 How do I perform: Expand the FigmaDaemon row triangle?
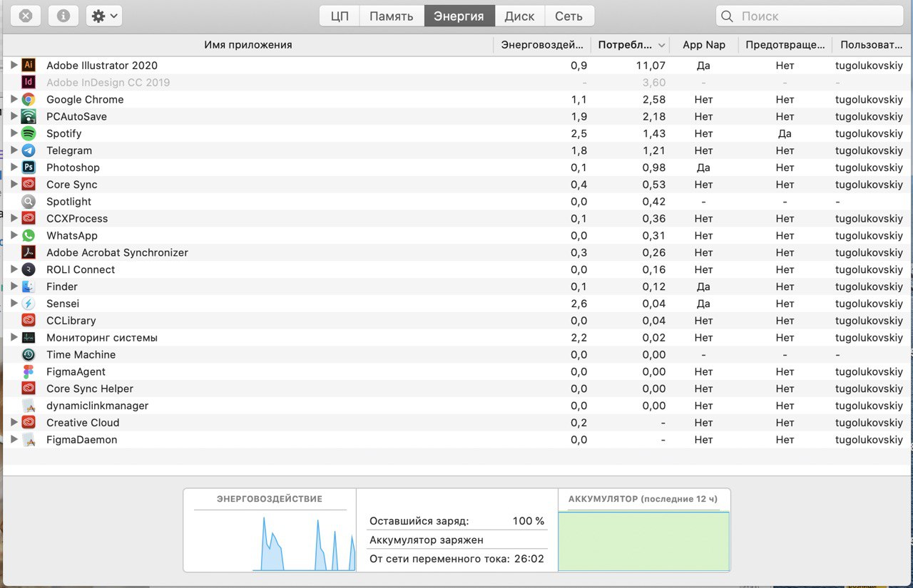click(x=14, y=440)
